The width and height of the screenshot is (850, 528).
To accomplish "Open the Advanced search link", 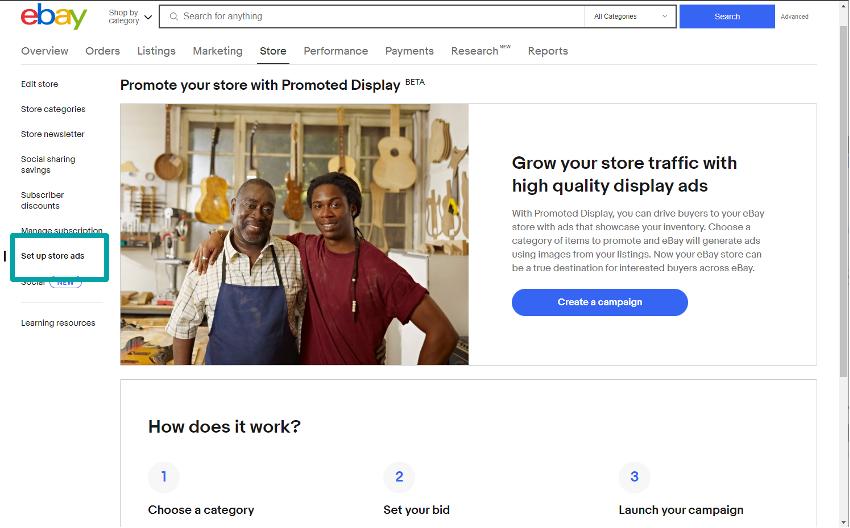I will pos(794,17).
